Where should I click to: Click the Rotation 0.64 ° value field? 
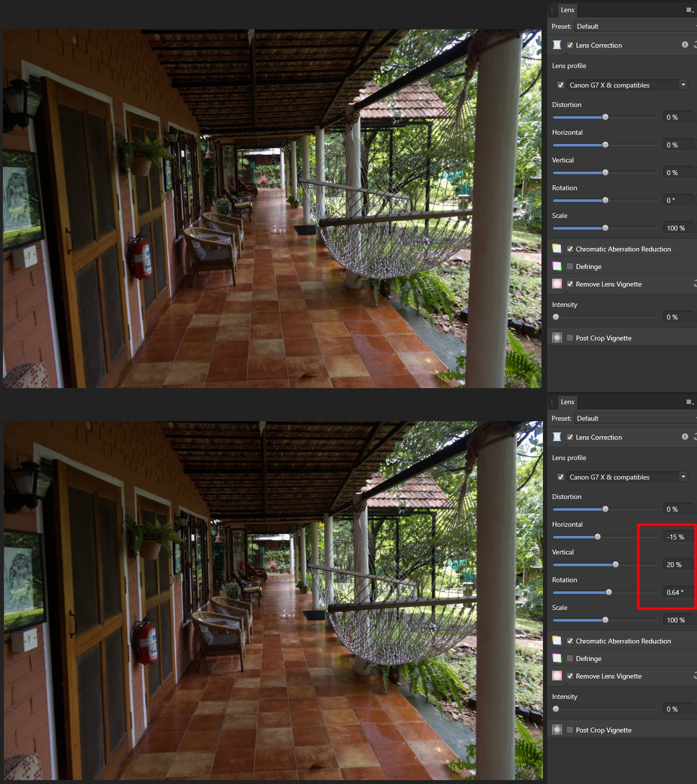(x=679, y=592)
